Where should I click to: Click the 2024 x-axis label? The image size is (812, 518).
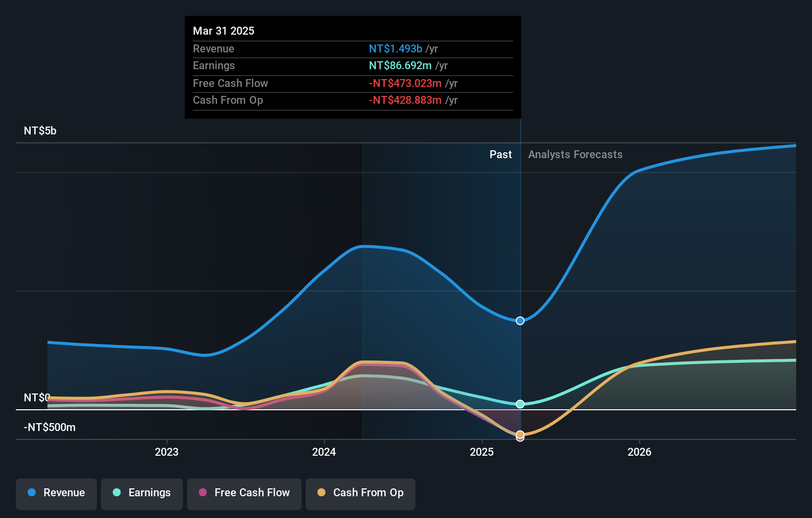point(324,452)
